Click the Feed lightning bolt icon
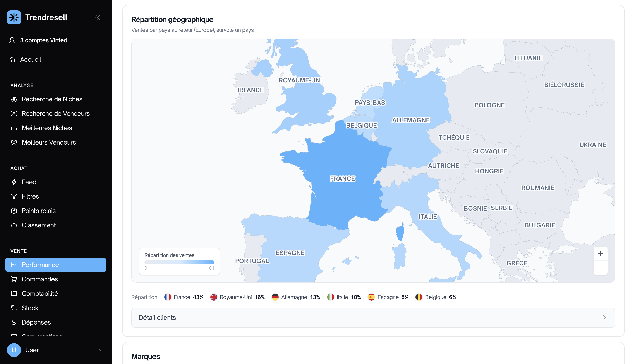Viewport: 635px width, 364px height. [14, 182]
